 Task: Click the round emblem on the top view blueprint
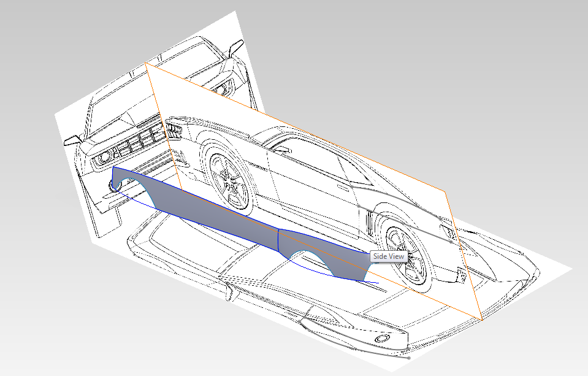pos(381,339)
